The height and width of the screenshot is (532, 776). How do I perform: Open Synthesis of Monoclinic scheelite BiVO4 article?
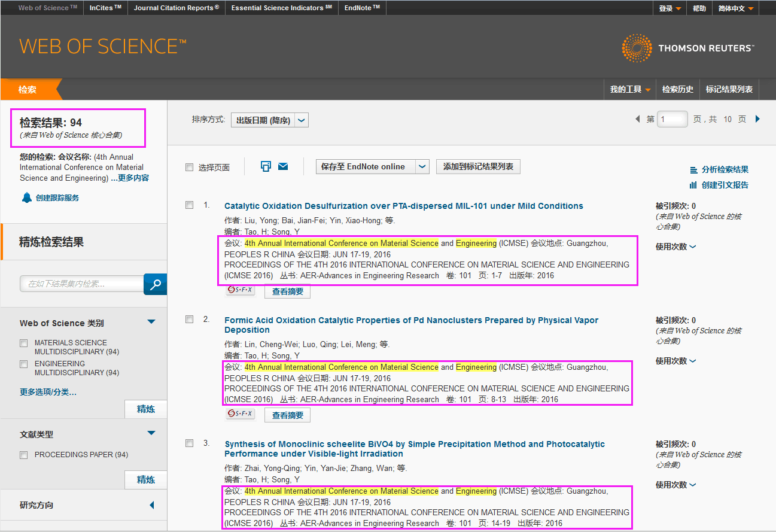[x=415, y=449]
